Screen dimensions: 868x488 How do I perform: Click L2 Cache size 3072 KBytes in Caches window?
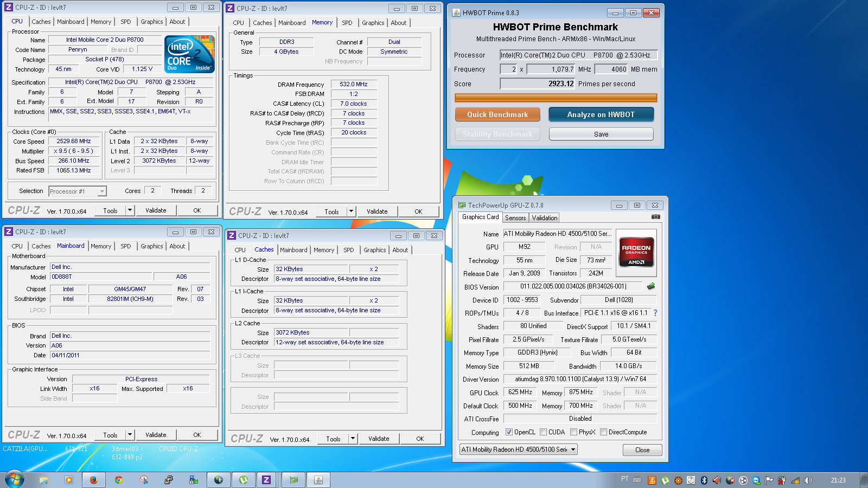[x=311, y=332]
